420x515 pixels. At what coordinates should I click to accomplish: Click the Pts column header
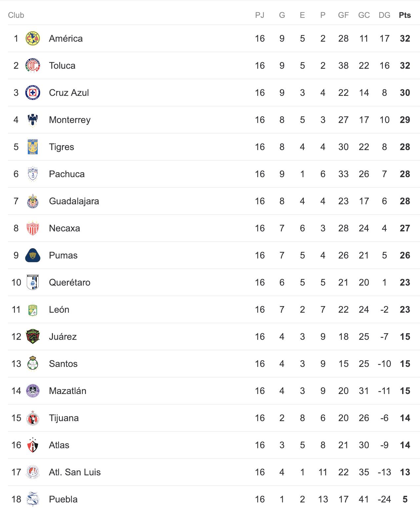[405, 15]
